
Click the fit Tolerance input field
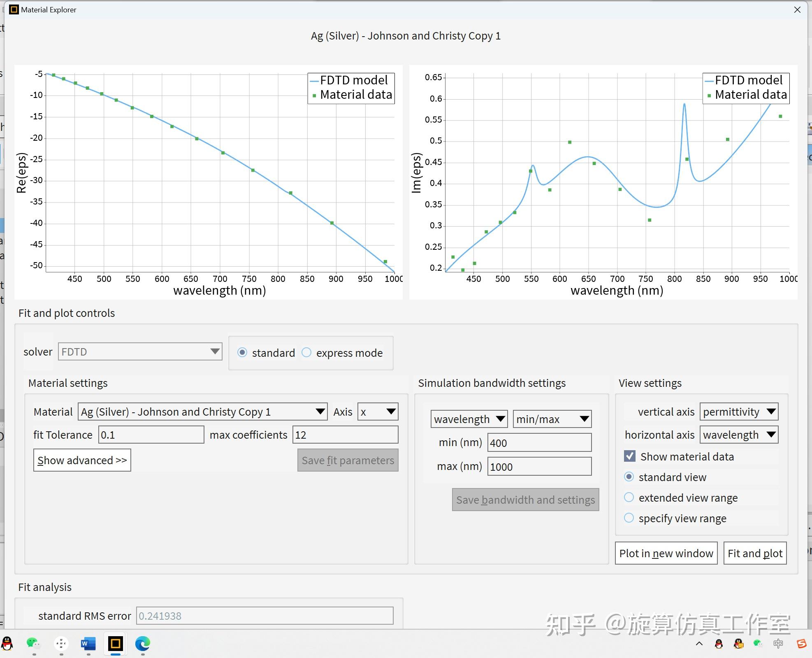pyautogui.click(x=151, y=435)
